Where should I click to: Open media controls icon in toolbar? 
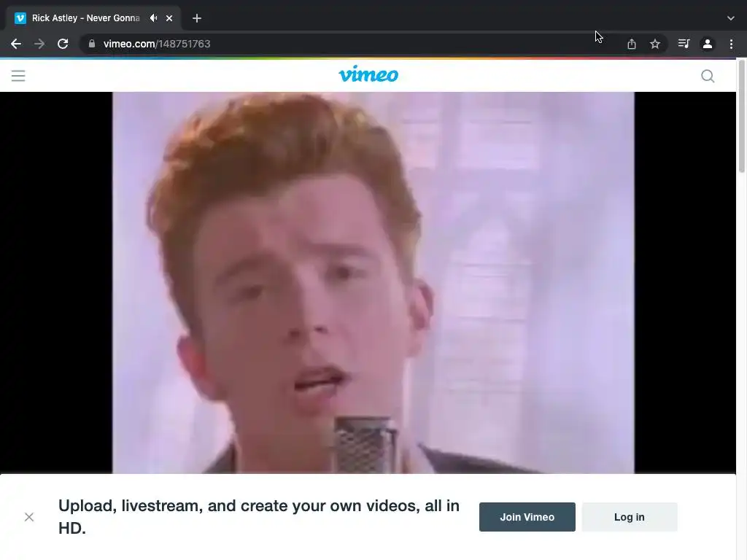point(684,44)
